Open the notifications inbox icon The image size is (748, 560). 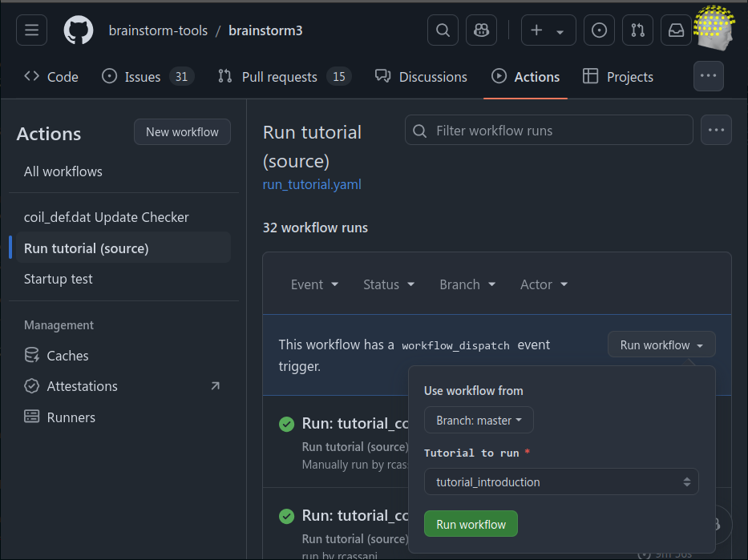676,30
